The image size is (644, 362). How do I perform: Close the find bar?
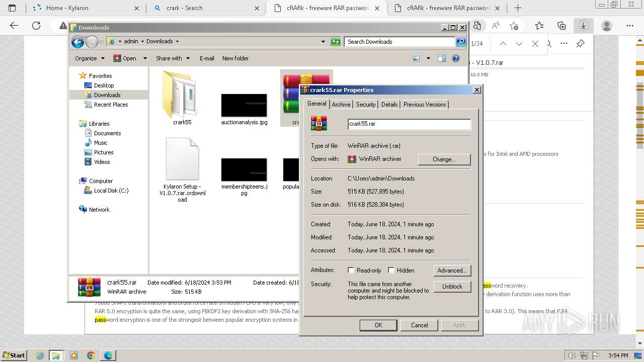pos(535,44)
